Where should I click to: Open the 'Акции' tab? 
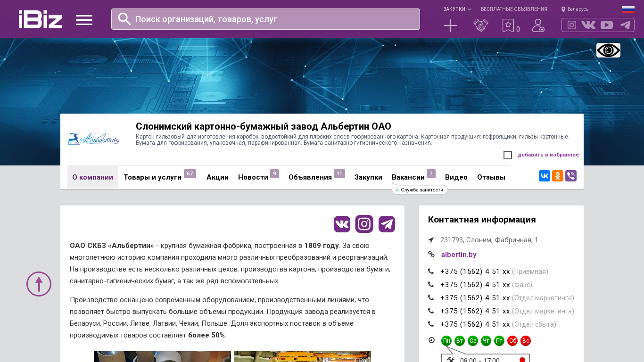pyautogui.click(x=217, y=177)
